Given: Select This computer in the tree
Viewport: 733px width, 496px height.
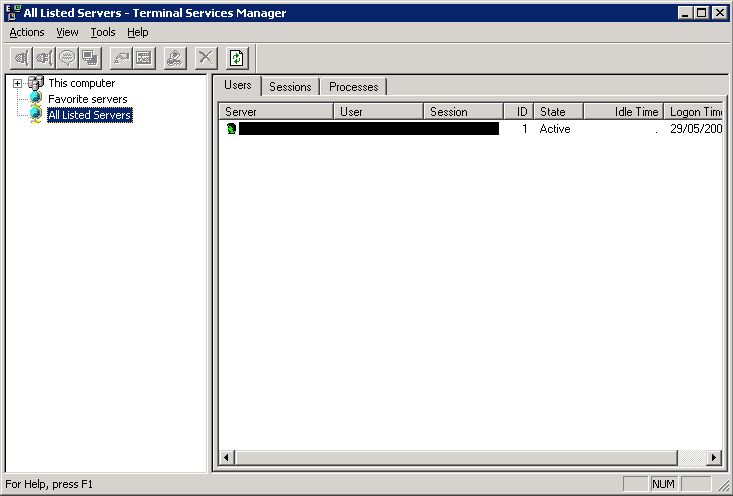Looking at the screenshot, I should [x=82, y=83].
